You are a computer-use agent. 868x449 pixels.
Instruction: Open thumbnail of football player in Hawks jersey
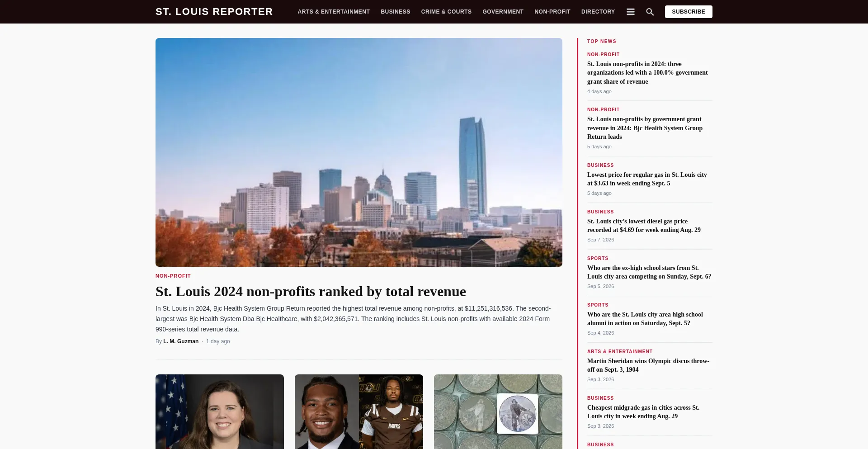(x=359, y=411)
